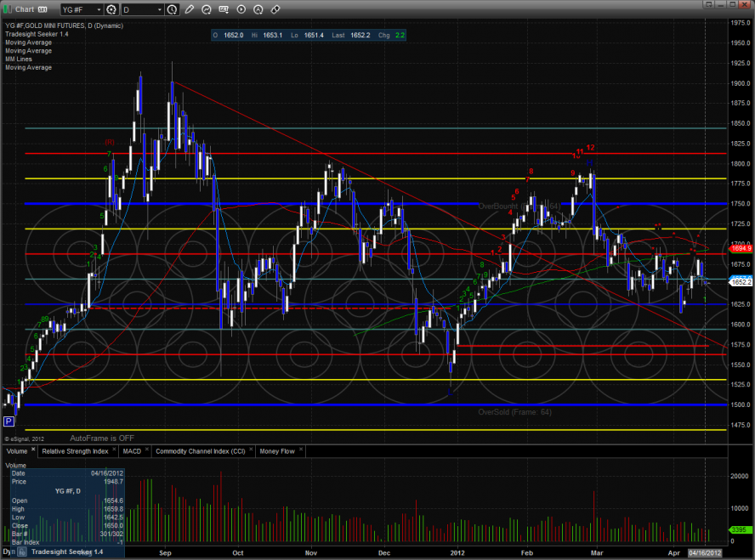Click the toolbar icon left of play
The height and width of the screenshot is (560, 755).
224,10
